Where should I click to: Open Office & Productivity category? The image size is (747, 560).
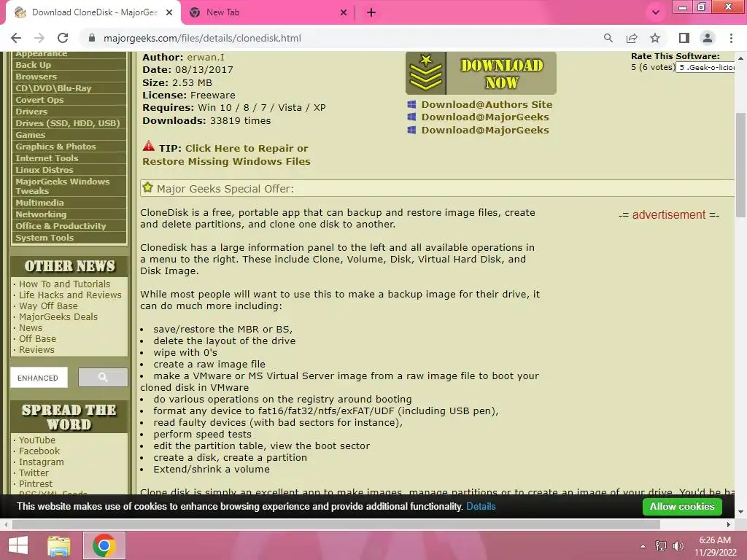[x=69, y=226]
